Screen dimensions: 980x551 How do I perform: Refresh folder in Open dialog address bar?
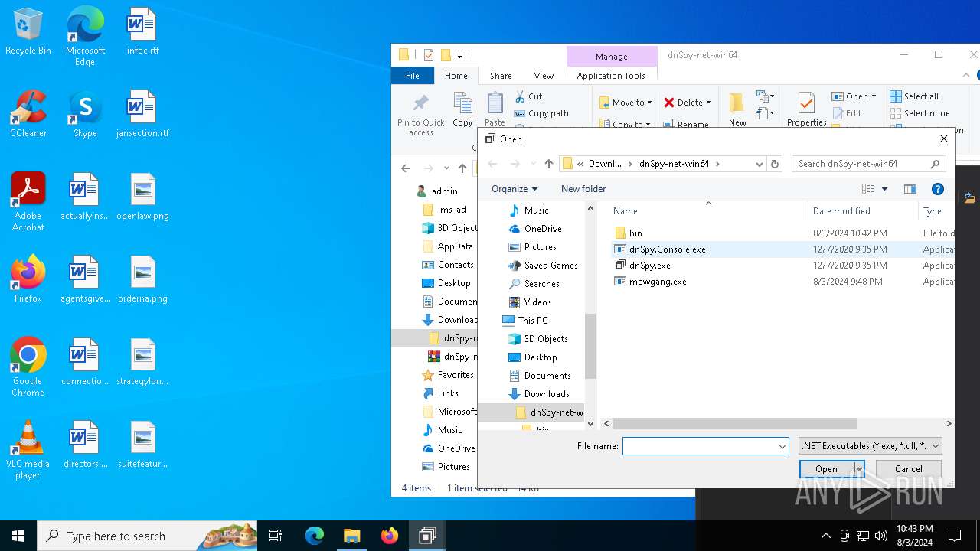[775, 164]
